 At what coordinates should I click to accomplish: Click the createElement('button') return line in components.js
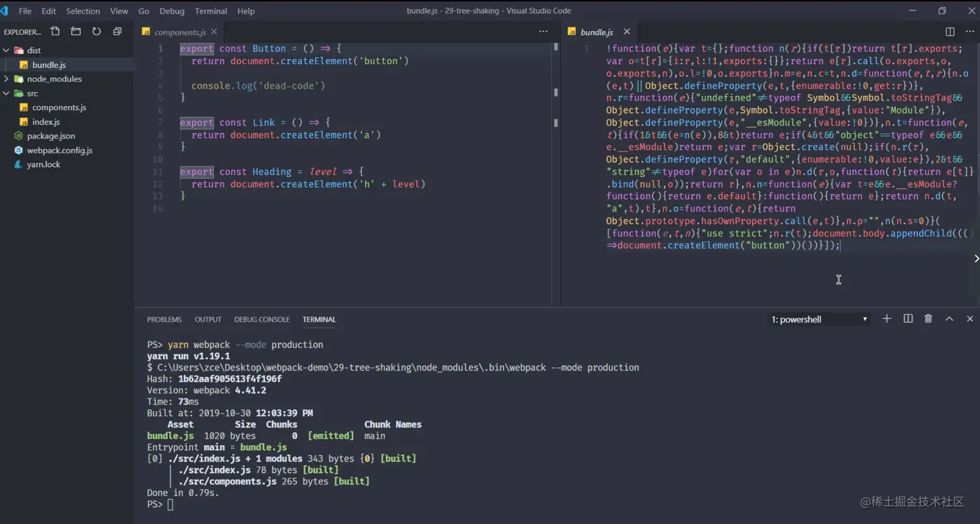(x=300, y=61)
